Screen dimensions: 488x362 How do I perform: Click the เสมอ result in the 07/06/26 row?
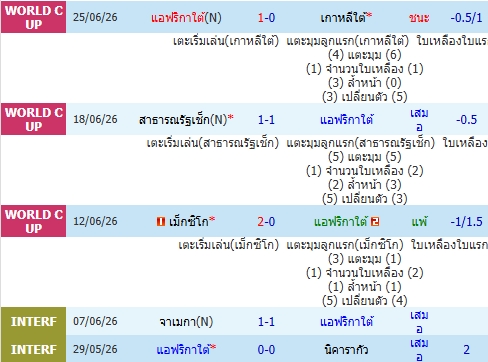[419, 321]
